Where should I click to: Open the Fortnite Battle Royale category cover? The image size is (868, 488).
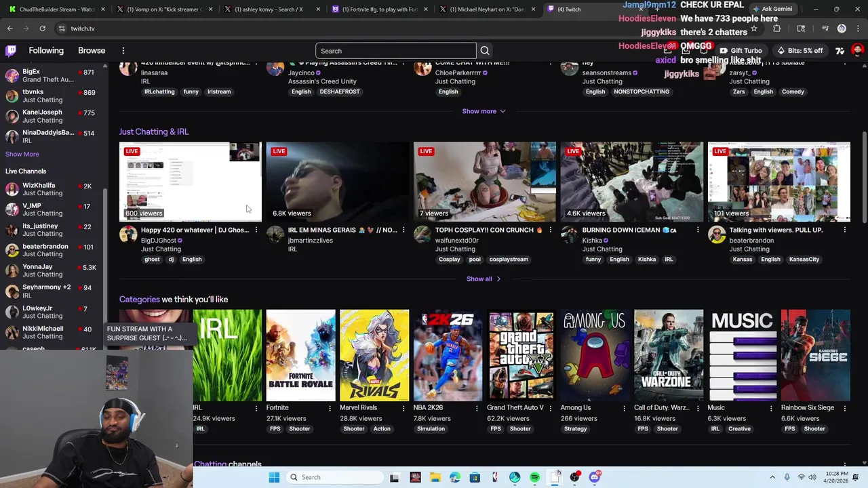point(301,355)
